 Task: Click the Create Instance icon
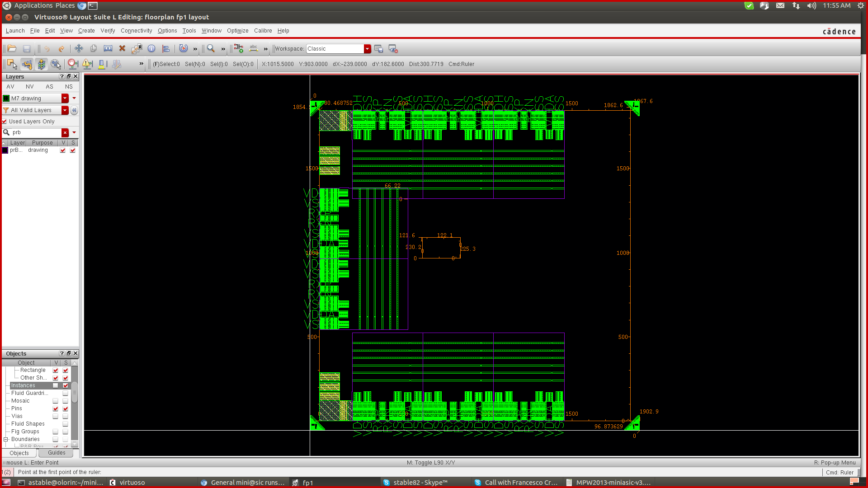(239, 48)
